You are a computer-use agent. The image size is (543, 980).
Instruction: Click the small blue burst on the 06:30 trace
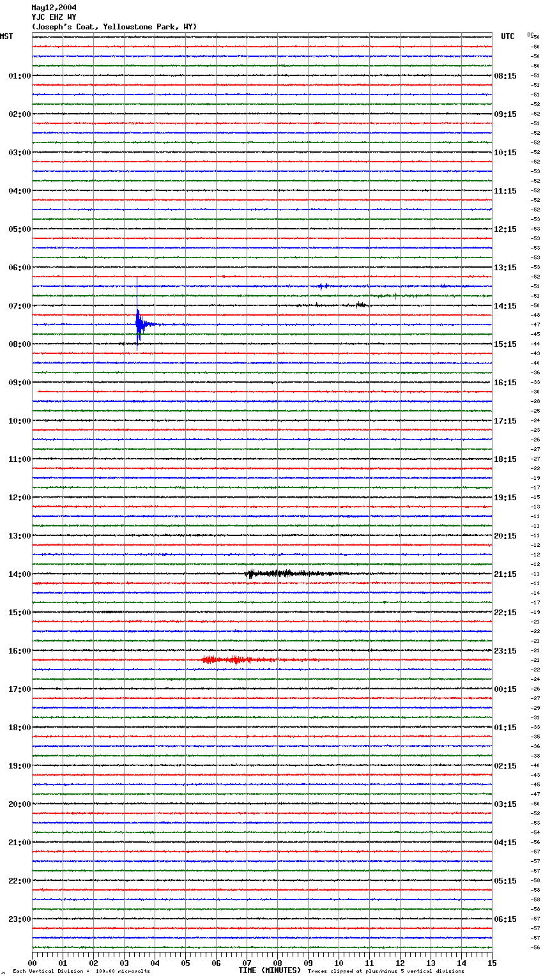(x=323, y=286)
